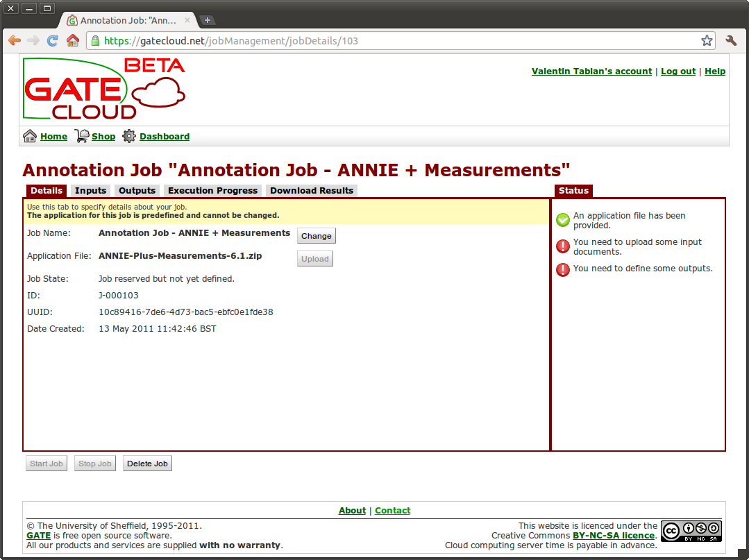This screenshot has width=749, height=560.
Task: Click the Contact footer link
Action: [x=393, y=510]
